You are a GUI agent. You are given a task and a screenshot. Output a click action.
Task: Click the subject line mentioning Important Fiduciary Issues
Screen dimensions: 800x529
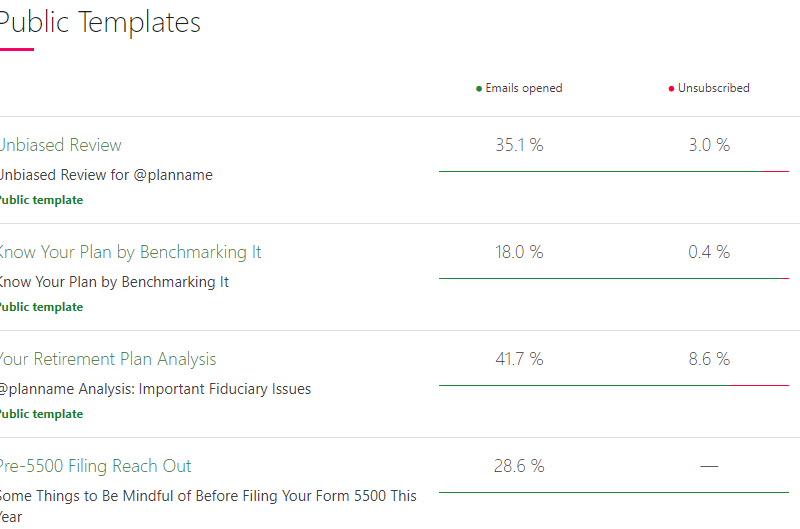(x=155, y=389)
